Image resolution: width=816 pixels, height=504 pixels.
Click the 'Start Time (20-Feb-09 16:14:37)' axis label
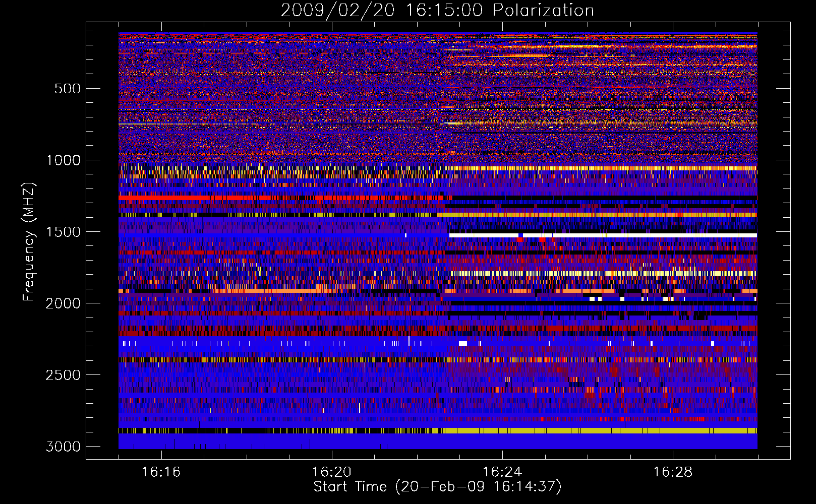(x=437, y=487)
